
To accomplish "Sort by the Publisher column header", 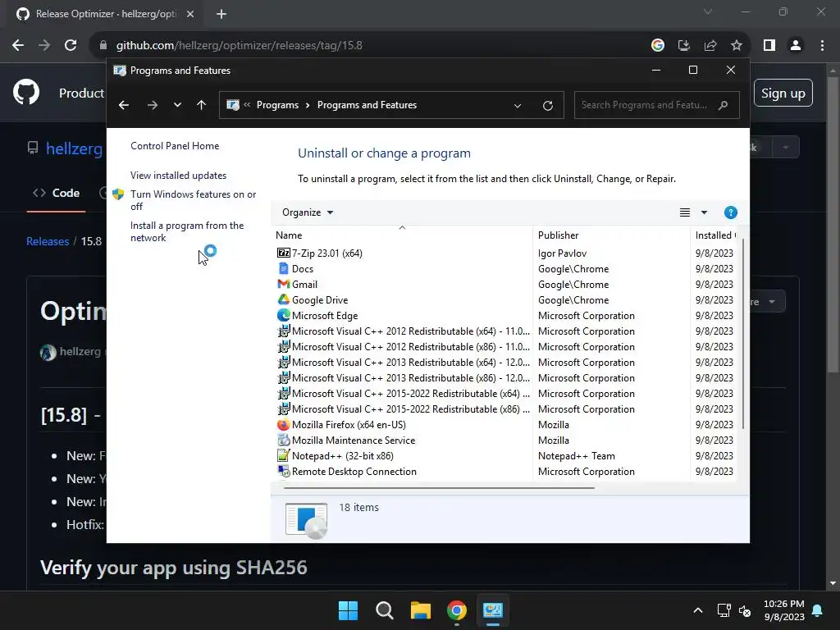I will tap(611, 235).
